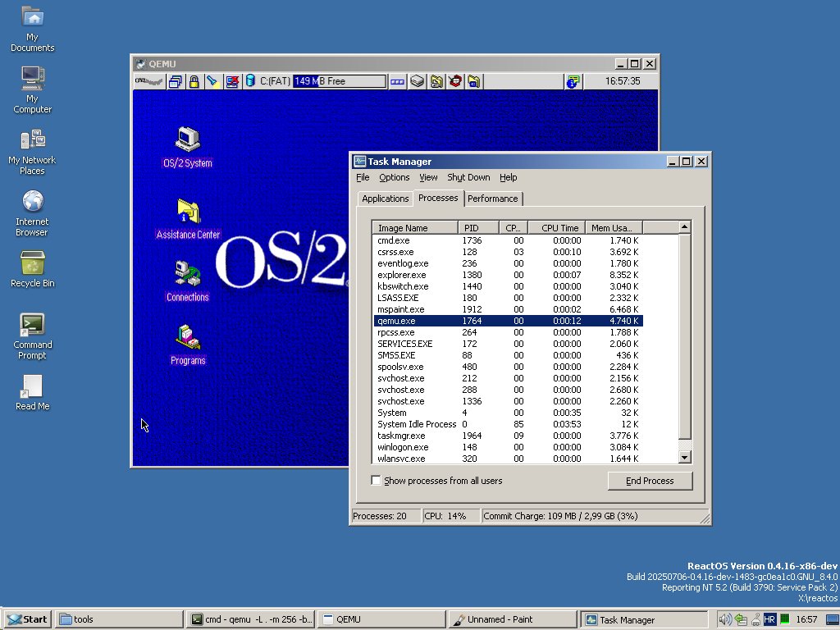The height and width of the screenshot is (630, 840).
Task: Click the red hexagon icon in WarpCenter
Action: (x=455, y=81)
